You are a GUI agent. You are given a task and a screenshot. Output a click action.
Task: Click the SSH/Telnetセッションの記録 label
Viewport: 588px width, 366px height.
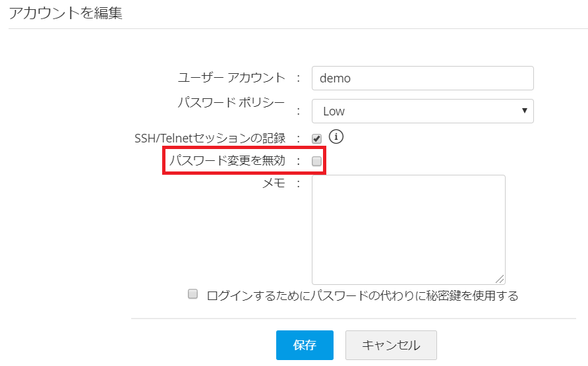click(210, 138)
